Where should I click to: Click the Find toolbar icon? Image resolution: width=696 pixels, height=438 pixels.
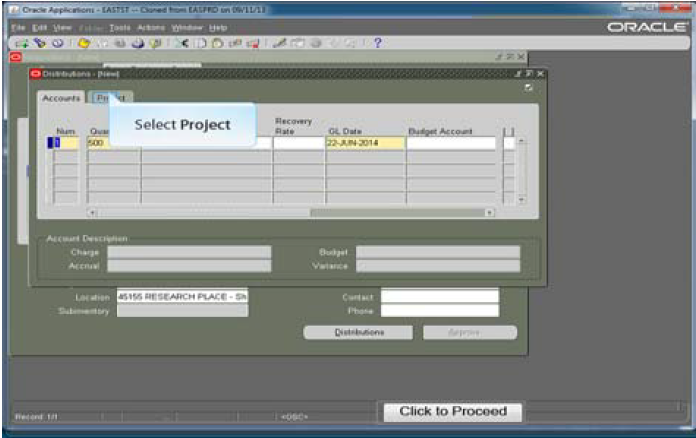(x=40, y=43)
